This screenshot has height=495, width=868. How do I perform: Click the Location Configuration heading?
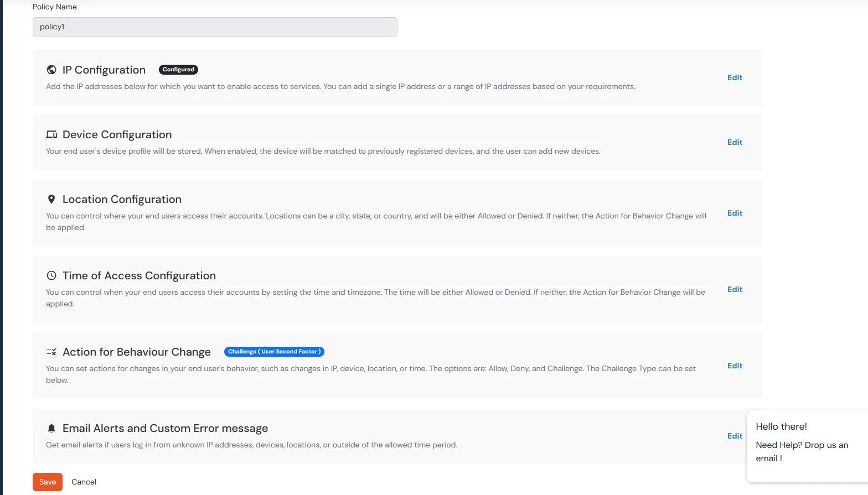[122, 199]
